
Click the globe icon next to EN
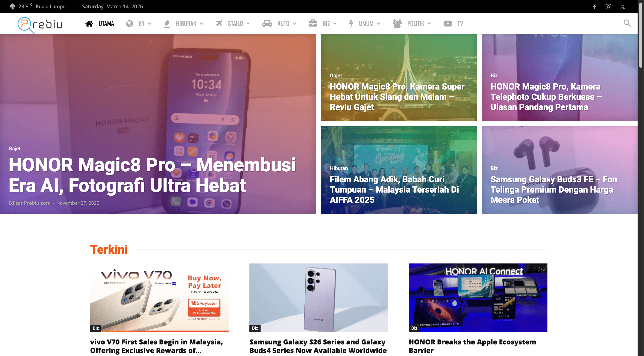[x=130, y=23]
